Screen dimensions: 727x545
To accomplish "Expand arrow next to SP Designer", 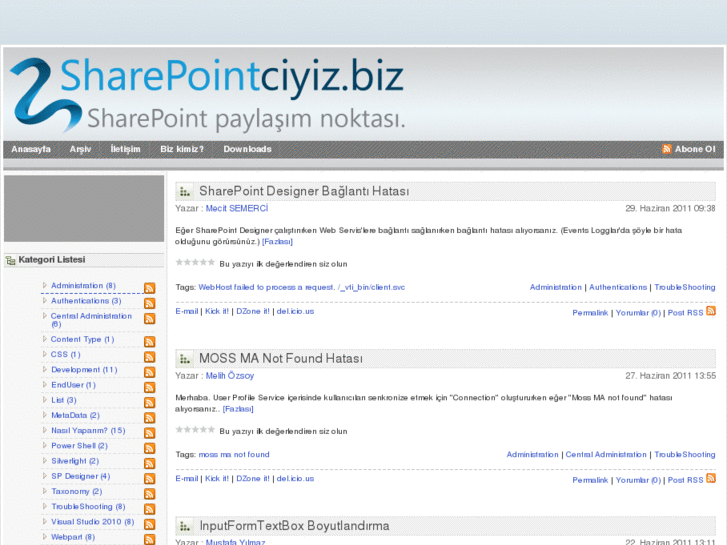I will 45,476.
